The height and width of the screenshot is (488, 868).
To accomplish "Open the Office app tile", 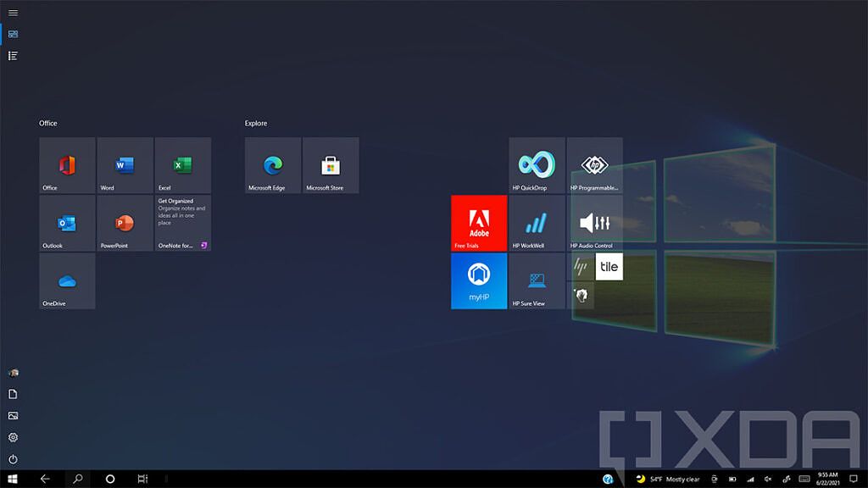I will click(67, 165).
